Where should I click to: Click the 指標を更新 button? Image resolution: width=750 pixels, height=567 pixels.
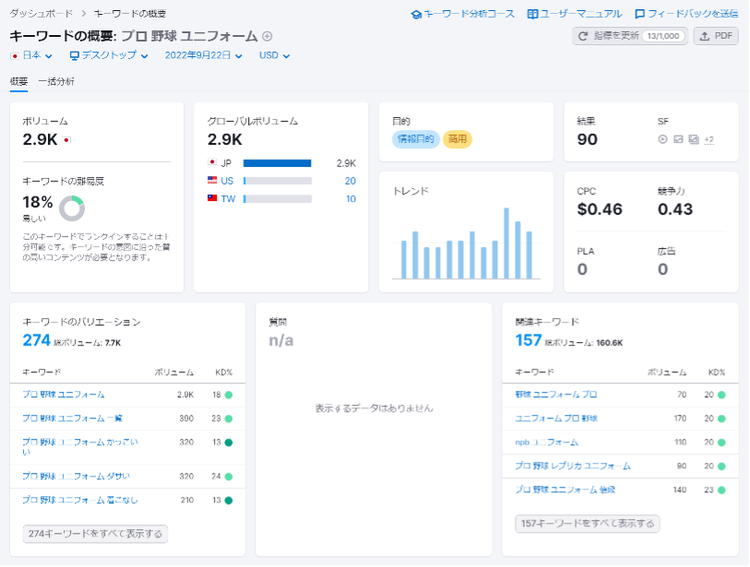[630, 36]
